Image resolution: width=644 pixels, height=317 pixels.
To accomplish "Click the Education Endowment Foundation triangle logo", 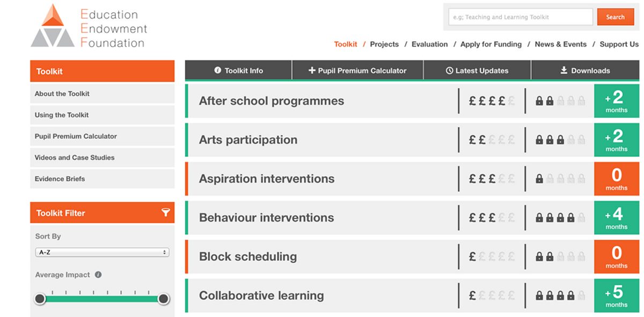I will click(53, 25).
